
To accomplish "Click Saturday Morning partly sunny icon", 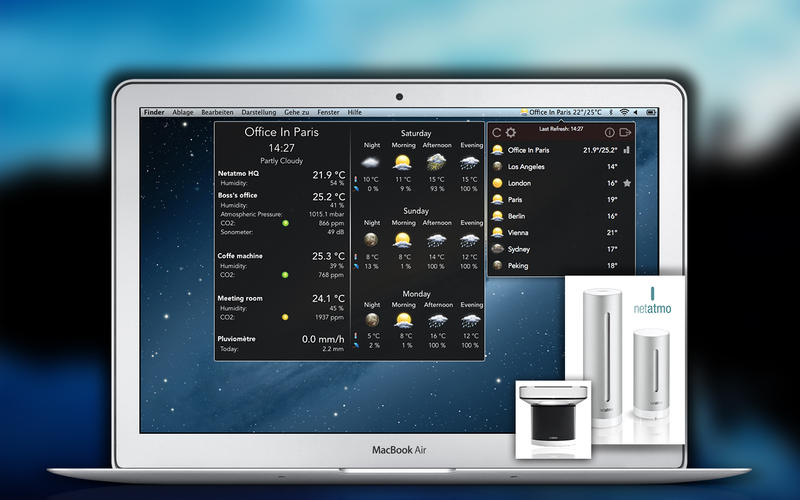I will point(403,163).
